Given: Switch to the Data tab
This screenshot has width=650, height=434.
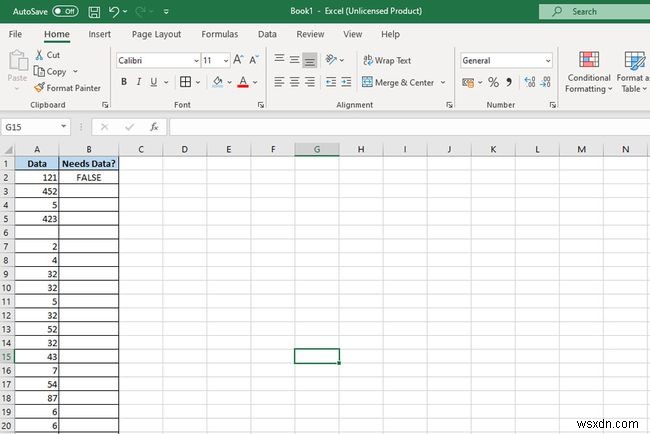Looking at the screenshot, I should click(267, 34).
